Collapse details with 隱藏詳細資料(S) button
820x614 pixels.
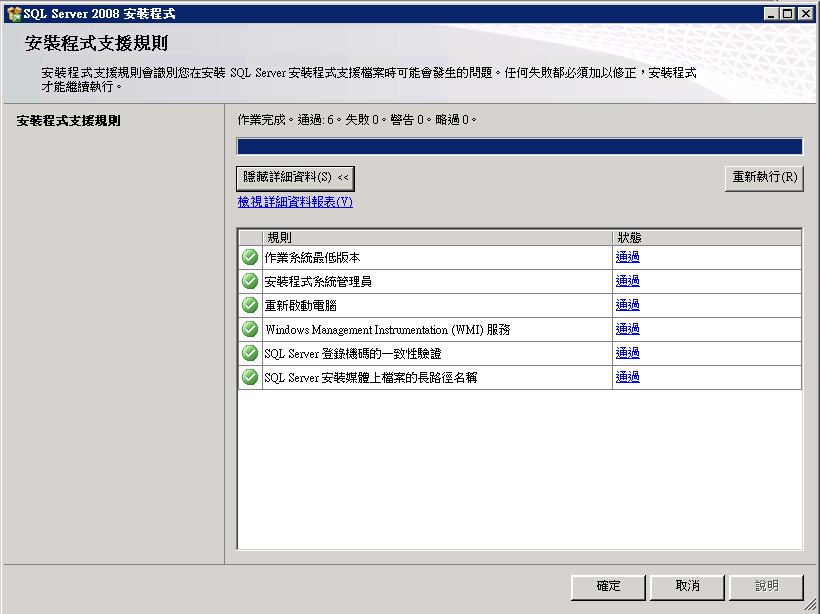(x=295, y=178)
